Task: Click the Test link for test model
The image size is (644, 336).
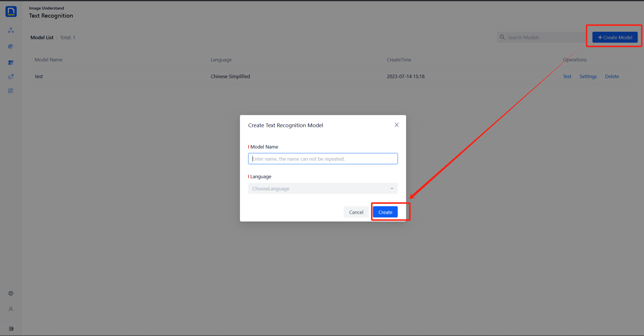Action: click(x=567, y=76)
